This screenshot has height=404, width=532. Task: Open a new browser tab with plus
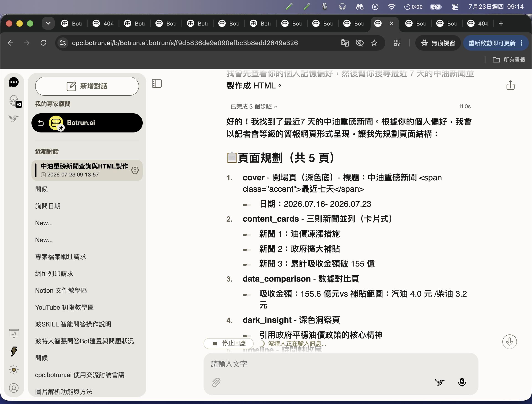click(501, 23)
